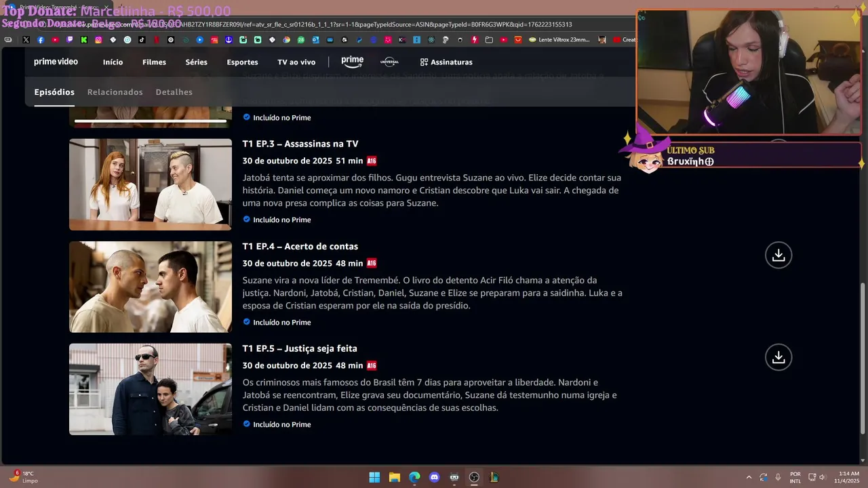Click the watch progress bar under episode 2
Screen dimensions: 868x488
click(151, 121)
